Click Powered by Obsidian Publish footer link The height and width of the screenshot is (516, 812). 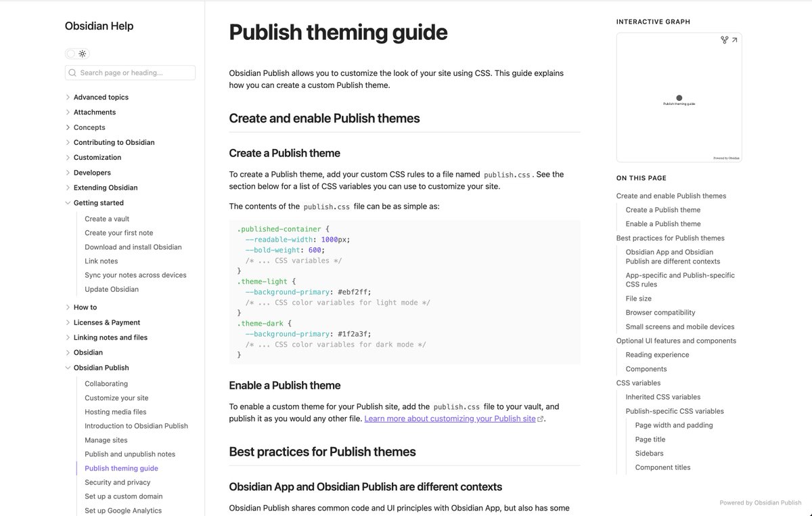(x=761, y=503)
